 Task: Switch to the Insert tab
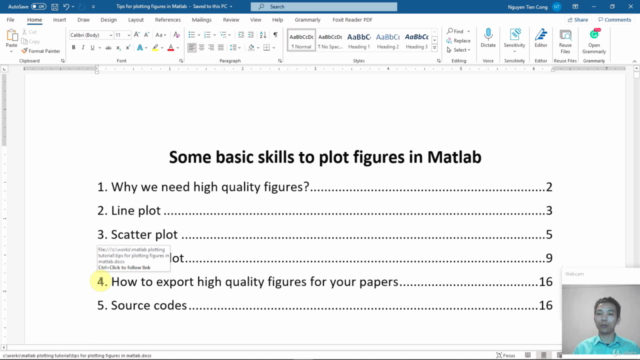pyautogui.click(x=59, y=20)
